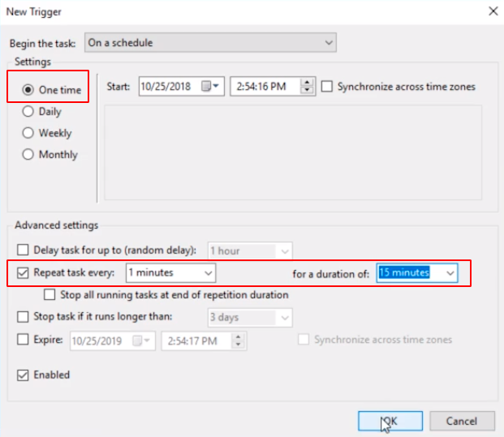Screen dimensions: 504x437
Task: Click the highlighted 15 minutes duration text
Action: 404,272
